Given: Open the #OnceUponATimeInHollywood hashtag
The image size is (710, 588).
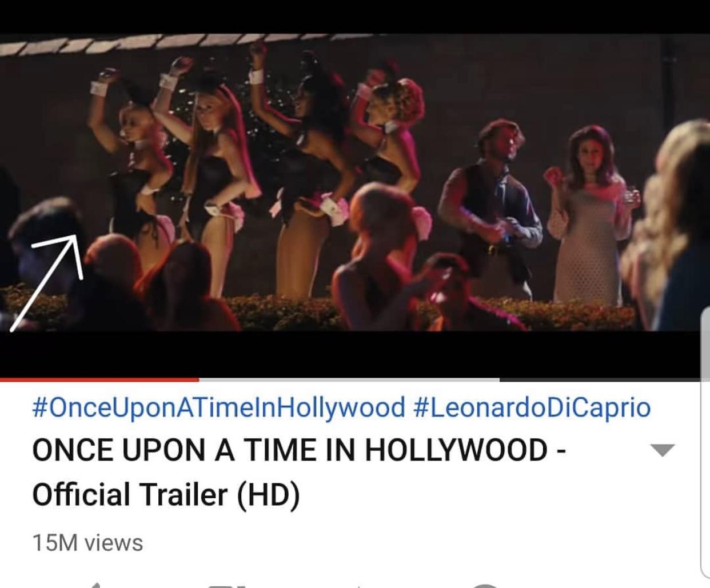Looking at the screenshot, I should click(x=218, y=408).
